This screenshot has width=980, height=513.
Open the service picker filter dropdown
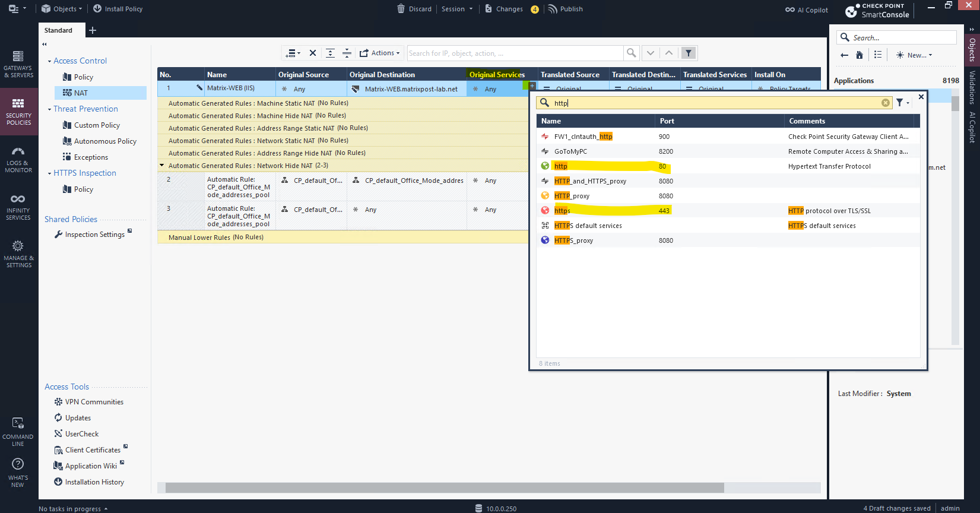click(x=902, y=103)
